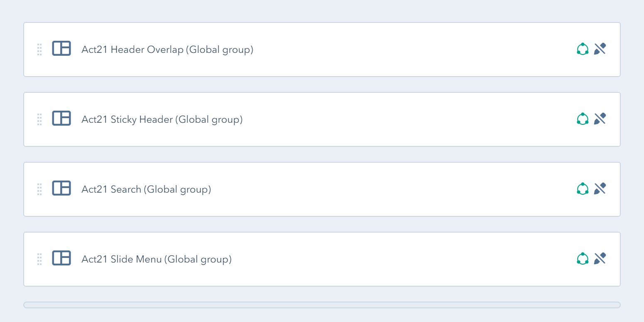Viewport: 644px width, 322px height.
Task: Click the global group icon on Act21 Header Overlap
Action: point(583,49)
